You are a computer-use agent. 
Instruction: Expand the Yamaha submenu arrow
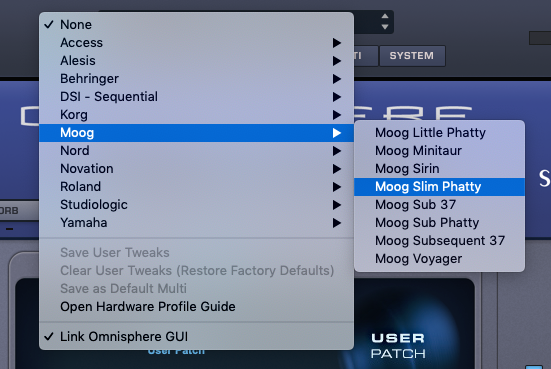coord(337,223)
